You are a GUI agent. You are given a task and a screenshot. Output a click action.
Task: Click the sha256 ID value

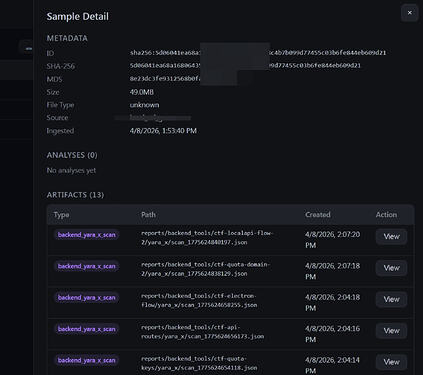pyautogui.click(x=258, y=53)
